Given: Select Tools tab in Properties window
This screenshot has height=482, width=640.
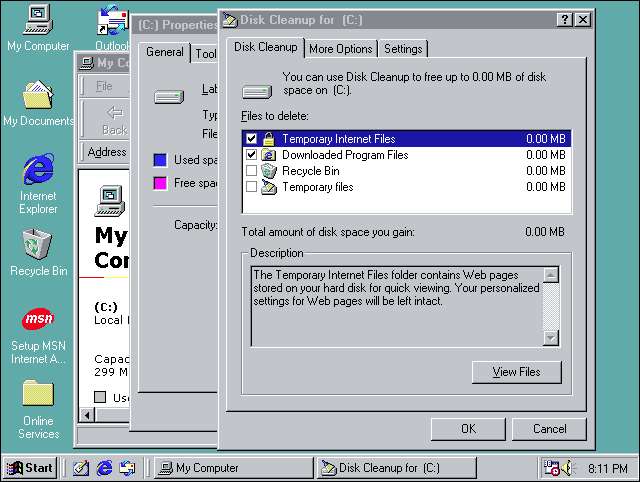Looking at the screenshot, I should point(205,54).
